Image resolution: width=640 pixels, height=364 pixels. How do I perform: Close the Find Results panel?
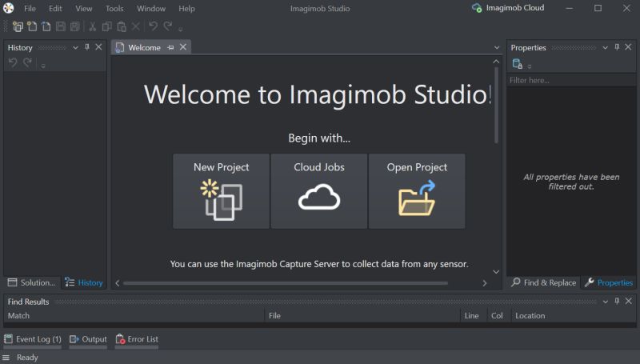click(629, 301)
